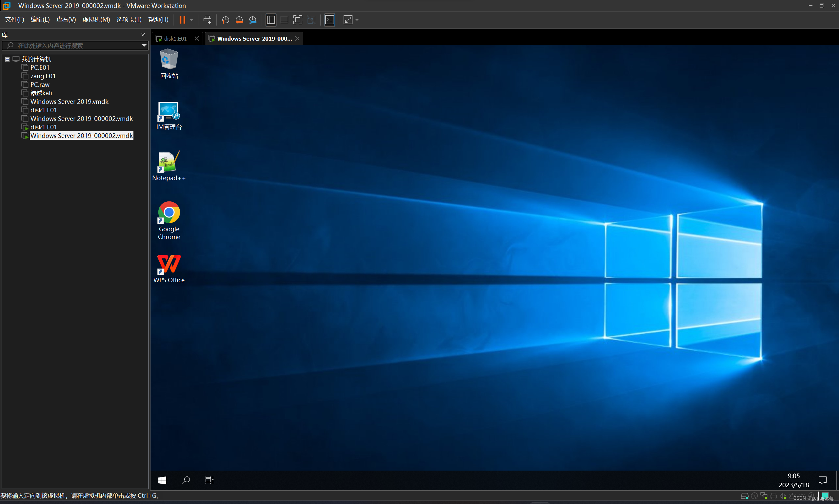Open the 虚拟机(M) menu
Image resolution: width=839 pixels, height=504 pixels.
[96, 20]
